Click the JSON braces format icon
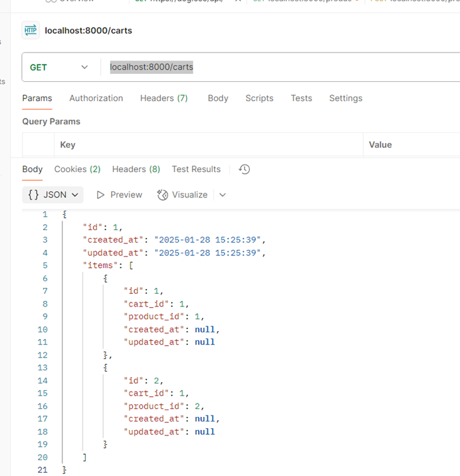Image resolution: width=460 pixels, height=476 pixels. pos(33,195)
